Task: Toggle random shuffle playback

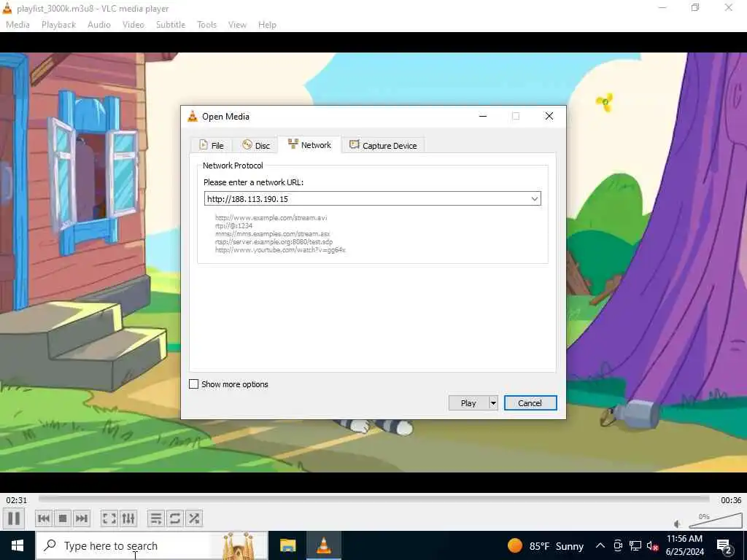Action: pos(194,518)
